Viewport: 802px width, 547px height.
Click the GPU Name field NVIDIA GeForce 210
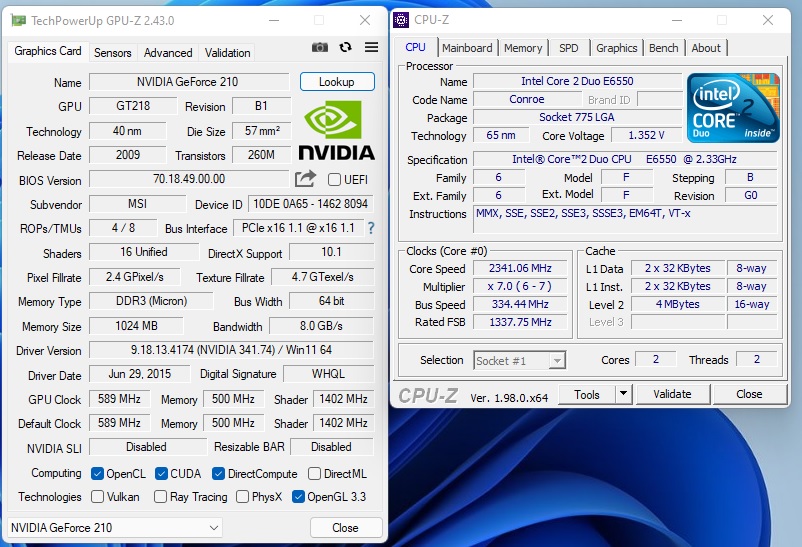[189, 82]
